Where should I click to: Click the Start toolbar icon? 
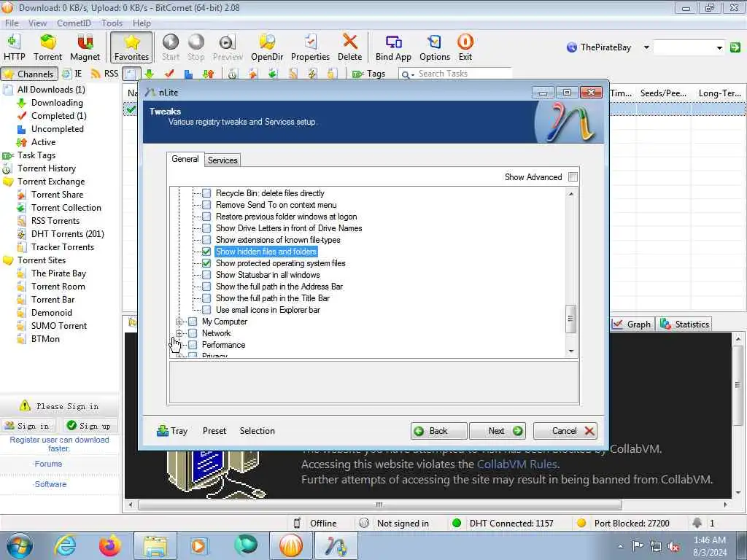click(171, 47)
